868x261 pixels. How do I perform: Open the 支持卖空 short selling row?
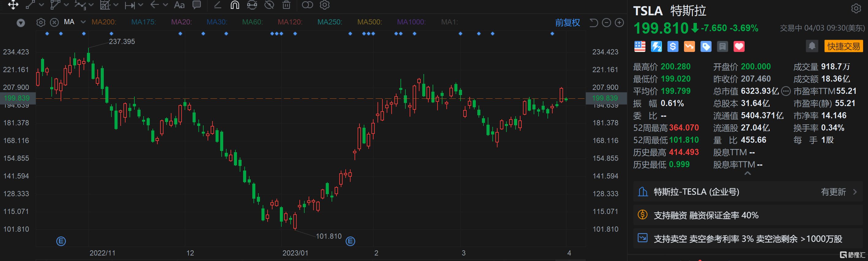[x=748, y=239]
